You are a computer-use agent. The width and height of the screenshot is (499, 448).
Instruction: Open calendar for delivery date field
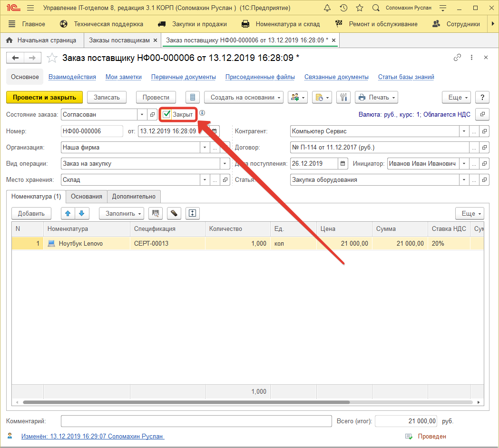point(343,164)
